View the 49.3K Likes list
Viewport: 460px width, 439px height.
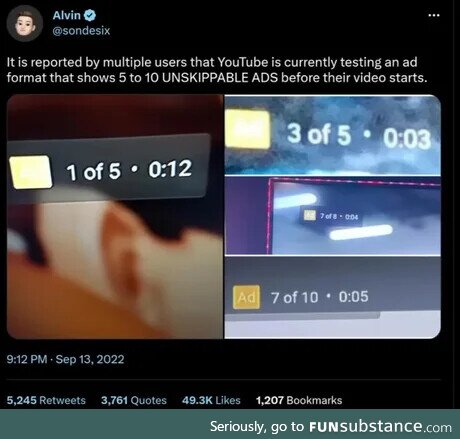click(x=211, y=400)
